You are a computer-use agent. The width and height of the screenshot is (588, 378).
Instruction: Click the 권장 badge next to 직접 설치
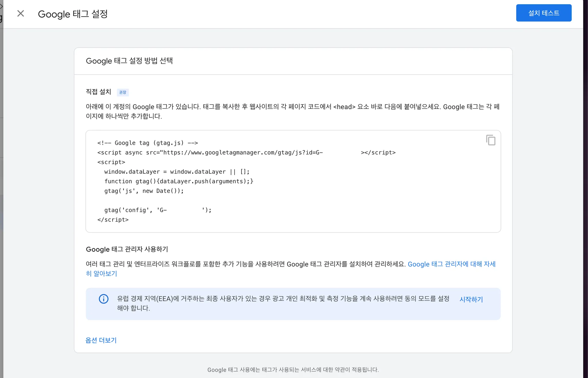123,92
